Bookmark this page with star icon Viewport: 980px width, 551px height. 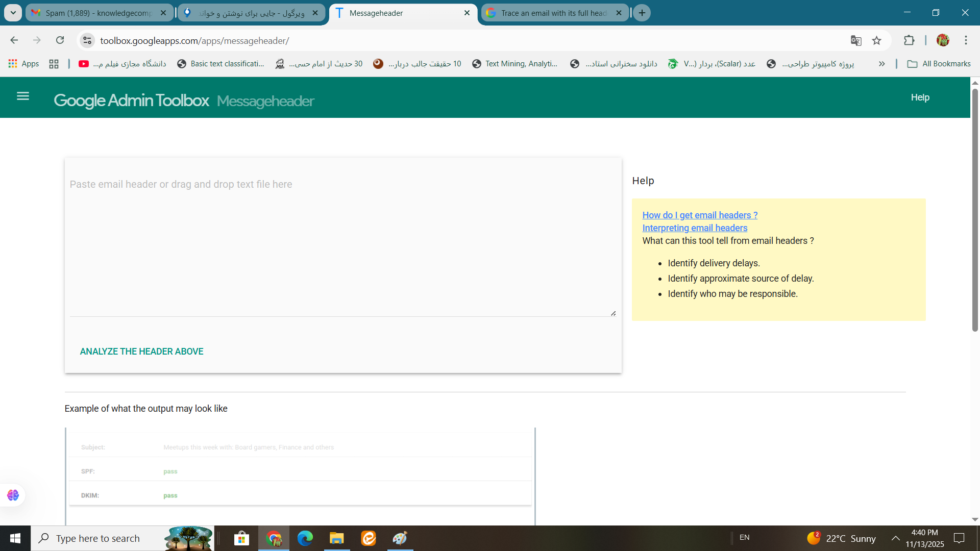tap(876, 41)
